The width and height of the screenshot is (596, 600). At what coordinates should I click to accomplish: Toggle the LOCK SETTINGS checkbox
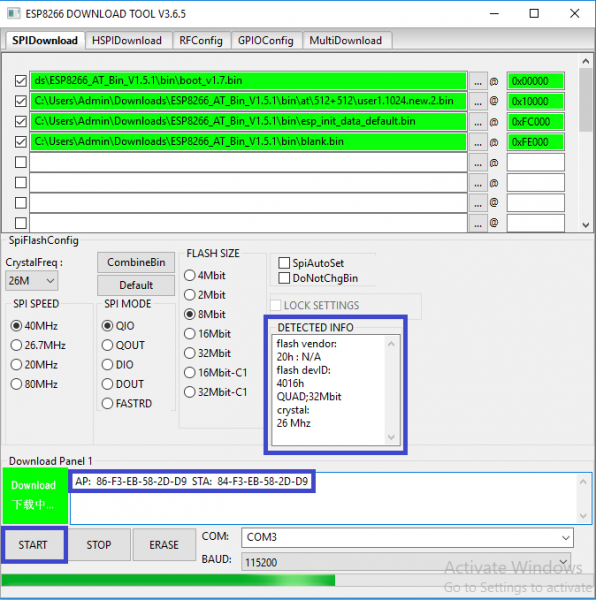point(275,305)
